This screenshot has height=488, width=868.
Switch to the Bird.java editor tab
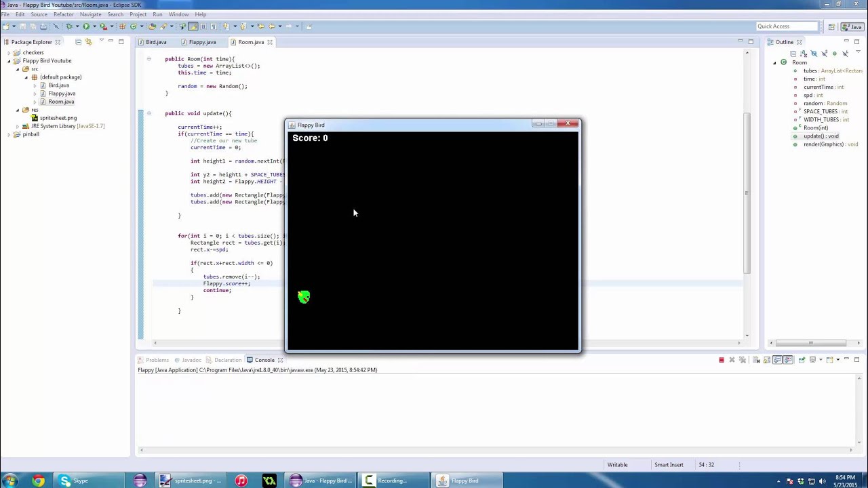tap(152, 42)
